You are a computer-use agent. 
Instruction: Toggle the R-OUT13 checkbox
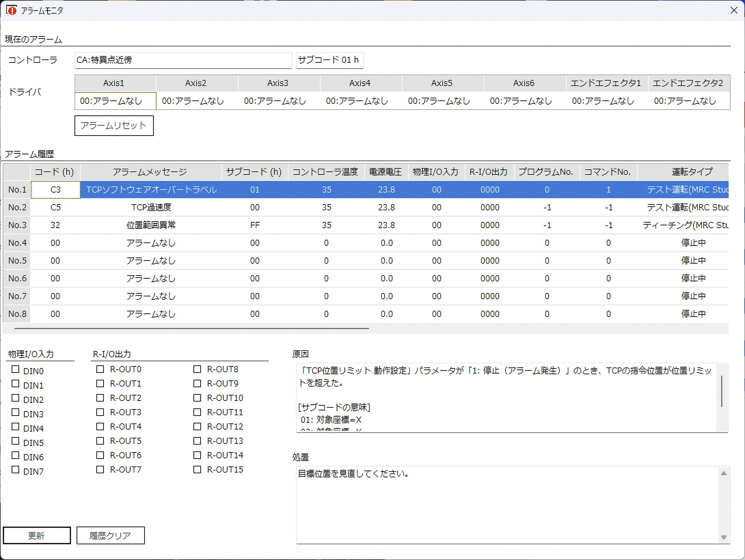tap(197, 441)
